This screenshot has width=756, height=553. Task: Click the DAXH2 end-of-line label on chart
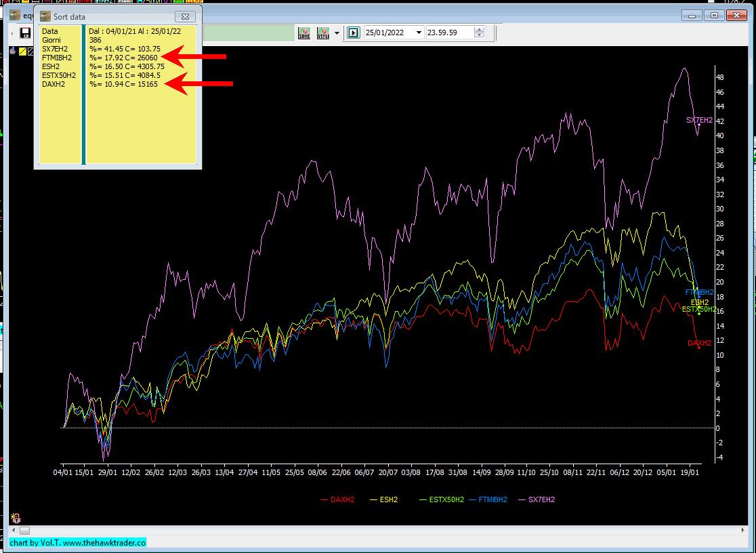[699, 343]
